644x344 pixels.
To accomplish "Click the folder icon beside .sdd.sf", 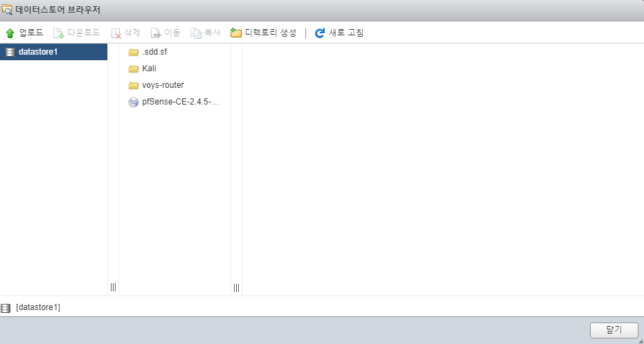I will [133, 52].
